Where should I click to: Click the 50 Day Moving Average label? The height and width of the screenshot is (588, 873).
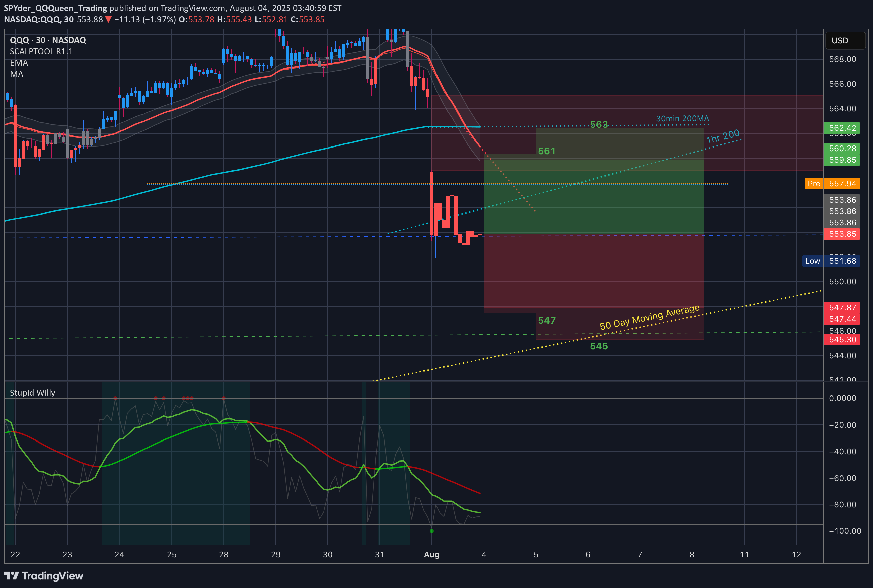coord(649,317)
